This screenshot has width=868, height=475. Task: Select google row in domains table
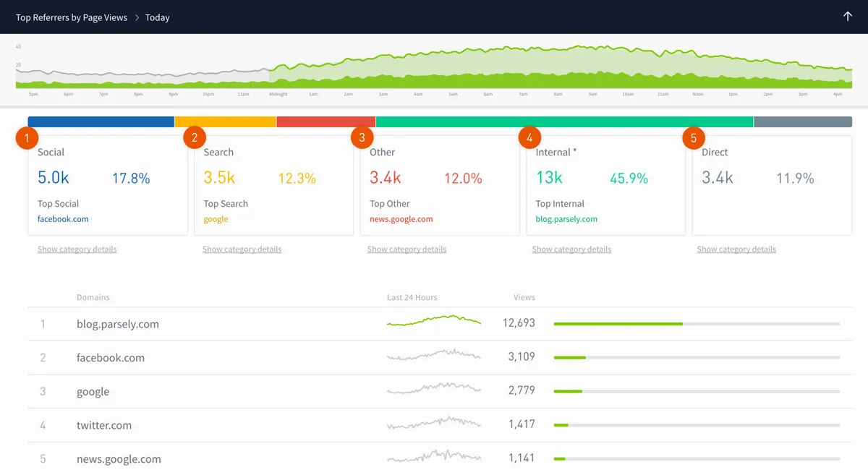click(440, 391)
